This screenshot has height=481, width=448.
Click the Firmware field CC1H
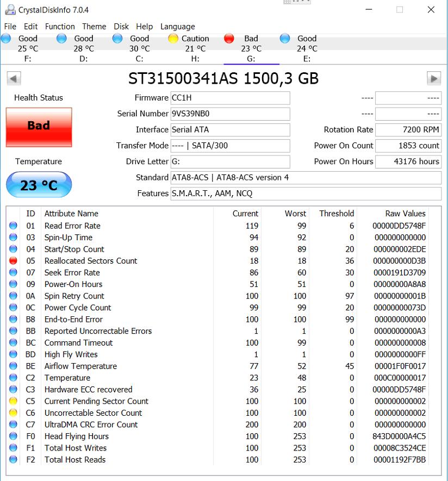click(x=230, y=98)
